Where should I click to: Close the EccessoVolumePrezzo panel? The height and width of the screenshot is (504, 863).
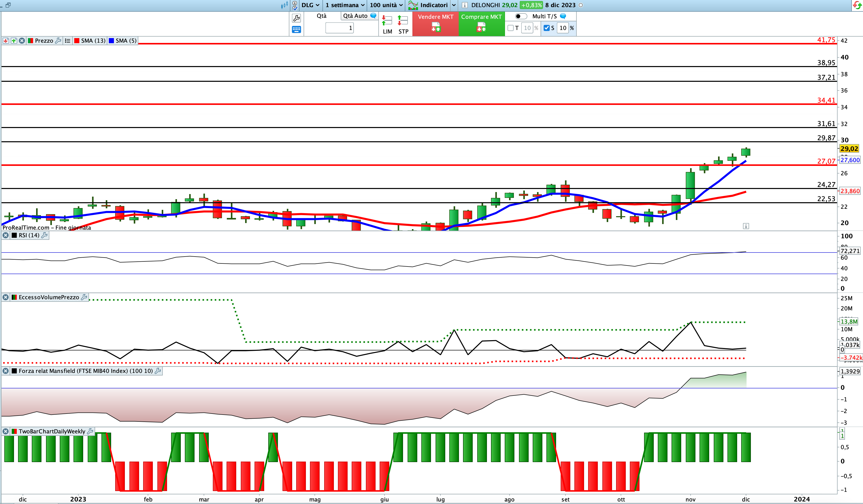click(6, 297)
